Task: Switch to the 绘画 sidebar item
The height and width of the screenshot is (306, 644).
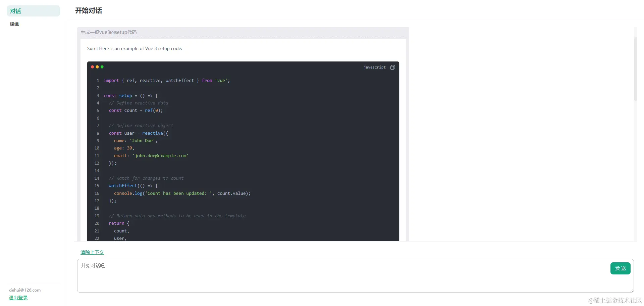Action: (x=15, y=24)
